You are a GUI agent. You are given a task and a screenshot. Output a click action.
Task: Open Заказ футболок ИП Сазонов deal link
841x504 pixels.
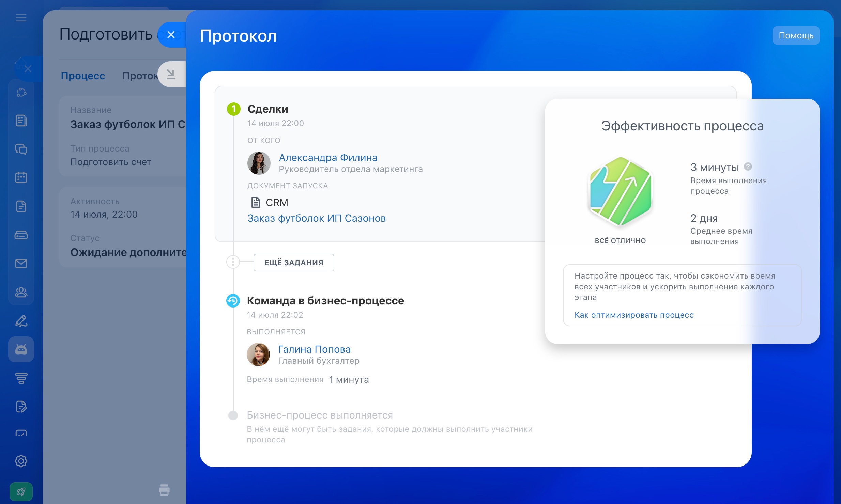click(x=316, y=218)
